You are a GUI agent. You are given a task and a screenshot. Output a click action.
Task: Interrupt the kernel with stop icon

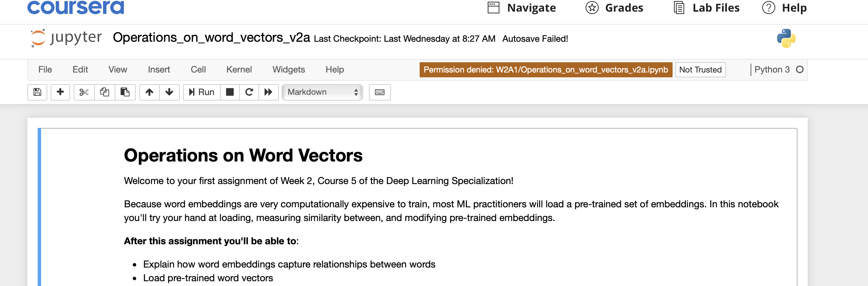pyautogui.click(x=230, y=92)
